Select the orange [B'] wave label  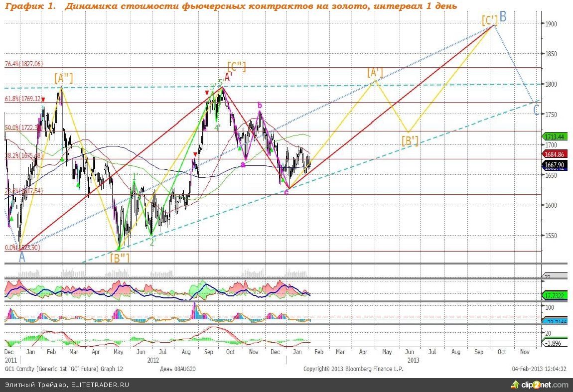(x=410, y=140)
